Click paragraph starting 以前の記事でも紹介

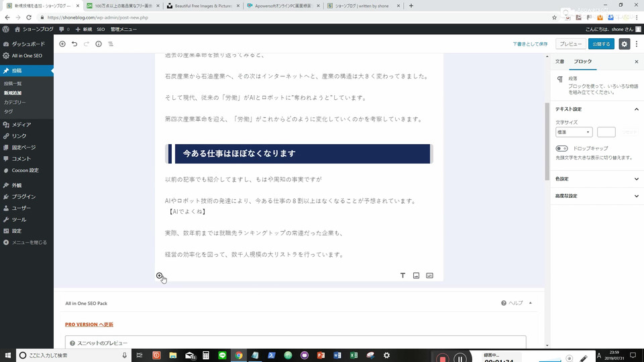click(x=243, y=180)
